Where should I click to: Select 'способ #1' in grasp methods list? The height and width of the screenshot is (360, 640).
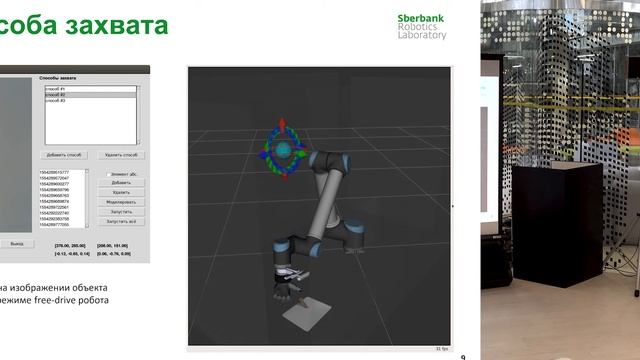click(x=90, y=89)
